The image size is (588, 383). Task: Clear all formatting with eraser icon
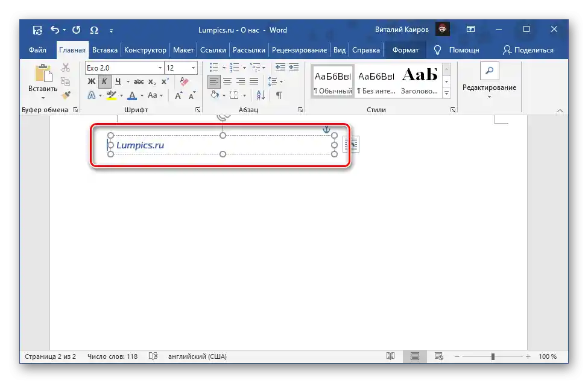pos(184,81)
